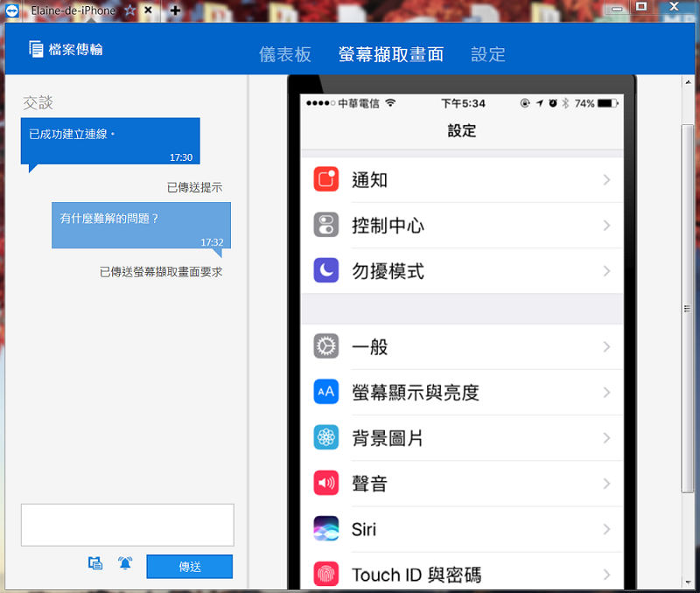Open the 檔案傳輸 file transfer button
This screenshot has height=593, width=700.
pos(66,49)
